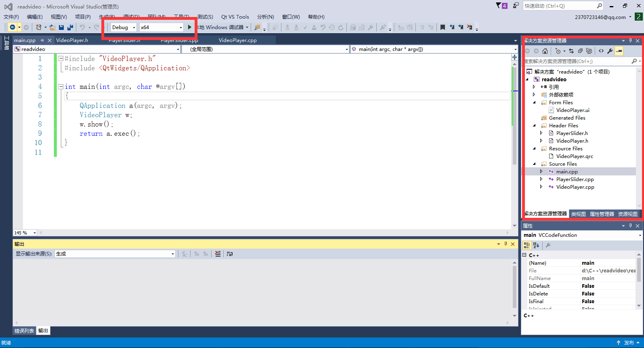Open the x64 platform dropdown
644x348 pixels.
pyautogui.click(x=162, y=27)
